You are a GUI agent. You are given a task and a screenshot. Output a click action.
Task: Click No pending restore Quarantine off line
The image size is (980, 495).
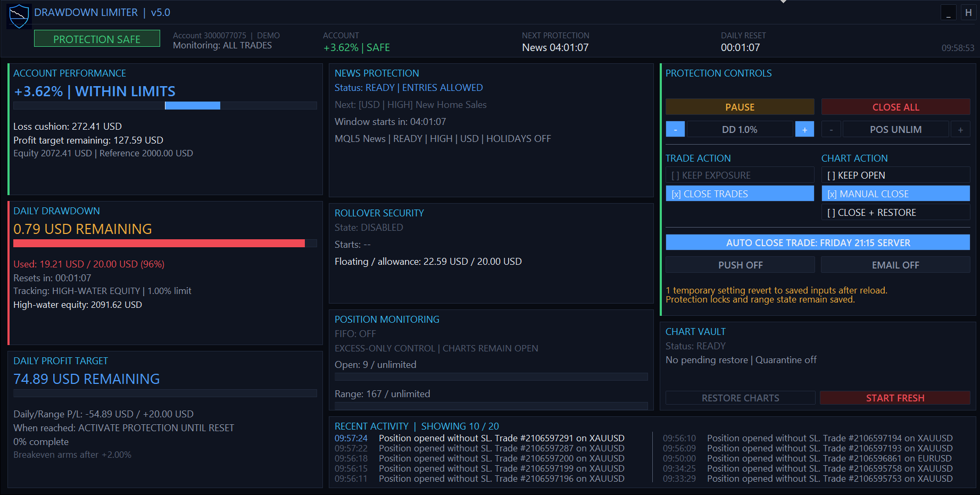pos(741,360)
